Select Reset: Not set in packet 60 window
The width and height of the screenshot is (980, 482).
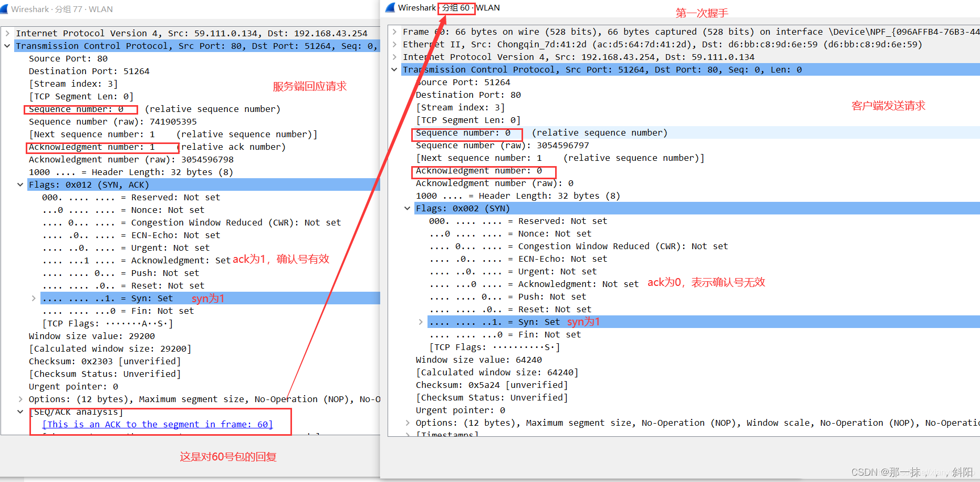click(510, 309)
